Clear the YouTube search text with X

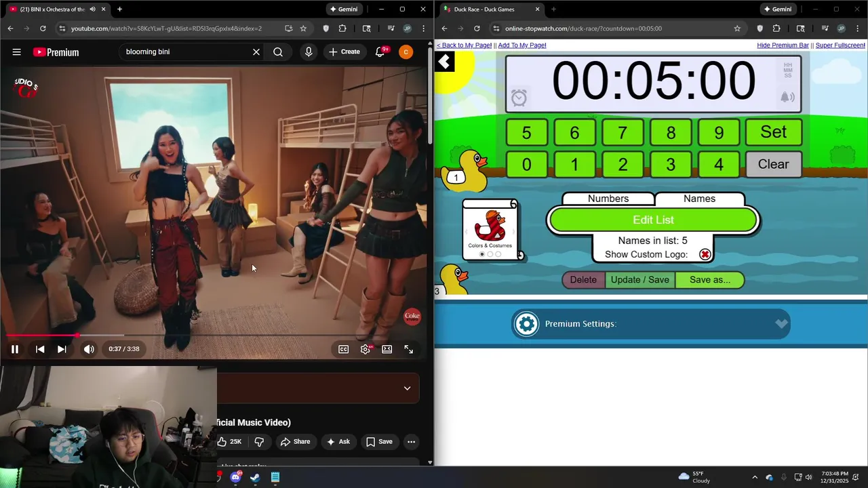pos(256,52)
